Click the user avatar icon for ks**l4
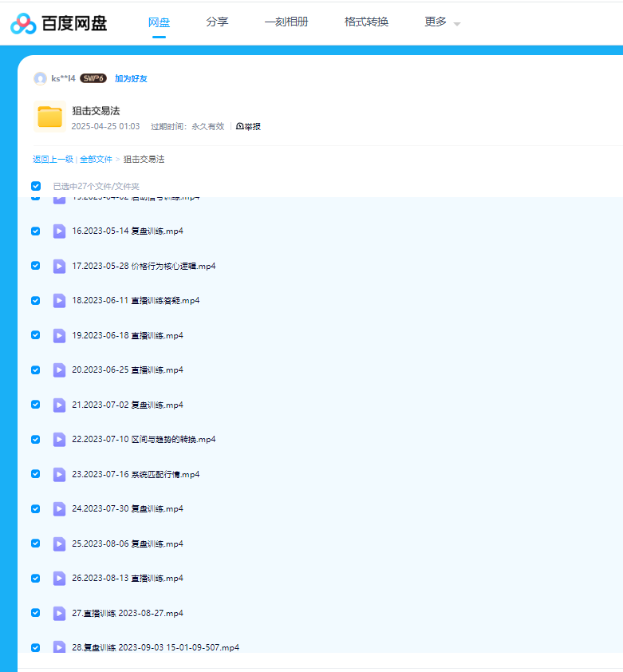Screen dimensions: 623x672 [40, 78]
